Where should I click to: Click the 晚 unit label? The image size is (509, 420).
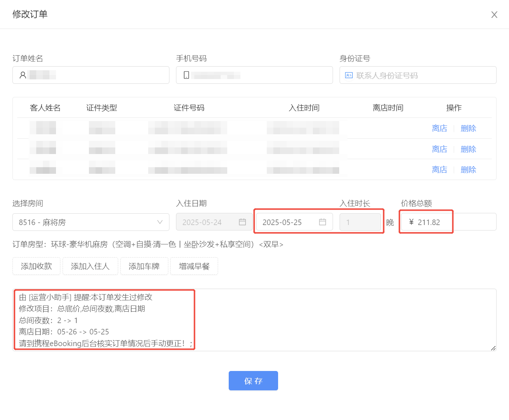(x=390, y=222)
